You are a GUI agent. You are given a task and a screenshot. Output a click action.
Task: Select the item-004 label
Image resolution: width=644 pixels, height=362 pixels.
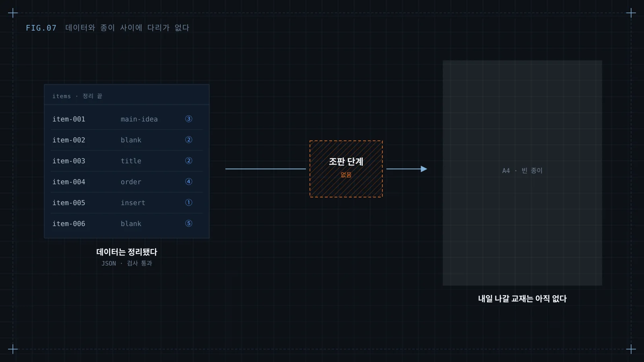tap(69, 182)
